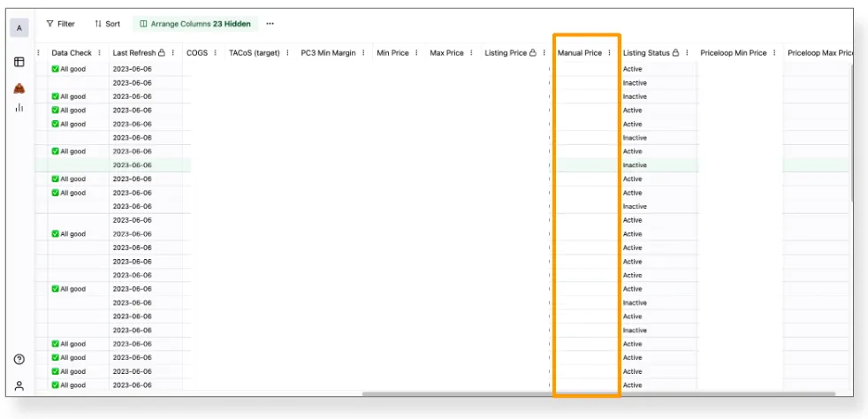
Task: Select the Listing Status column header
Action: coord(646,53)
